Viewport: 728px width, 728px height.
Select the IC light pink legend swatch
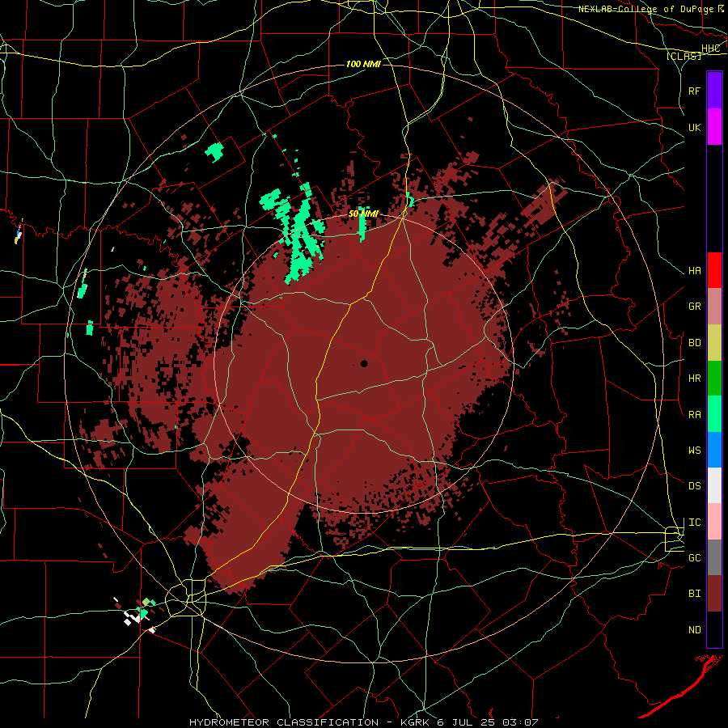click(x=714, y=522)
